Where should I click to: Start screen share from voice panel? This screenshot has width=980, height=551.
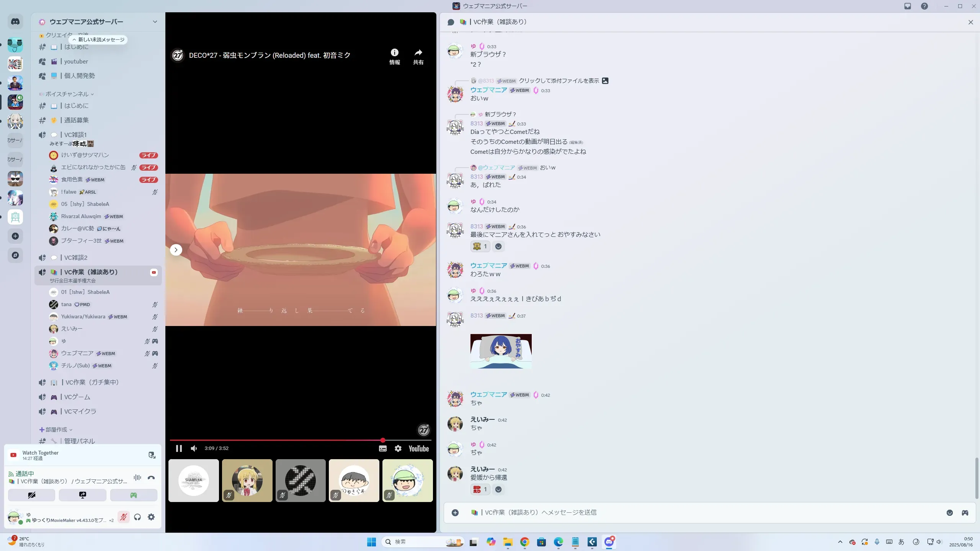point(82,495)
